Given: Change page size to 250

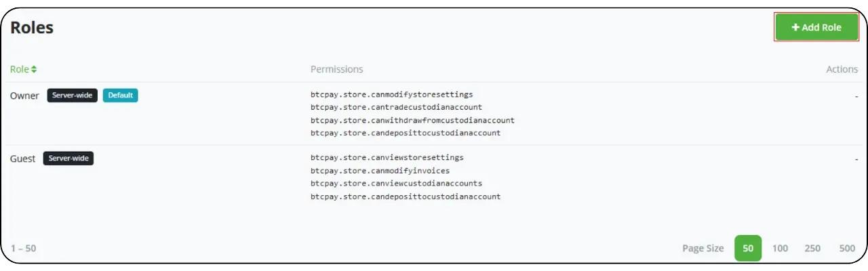Looking at the screenshot, I should tap(812, 248).
